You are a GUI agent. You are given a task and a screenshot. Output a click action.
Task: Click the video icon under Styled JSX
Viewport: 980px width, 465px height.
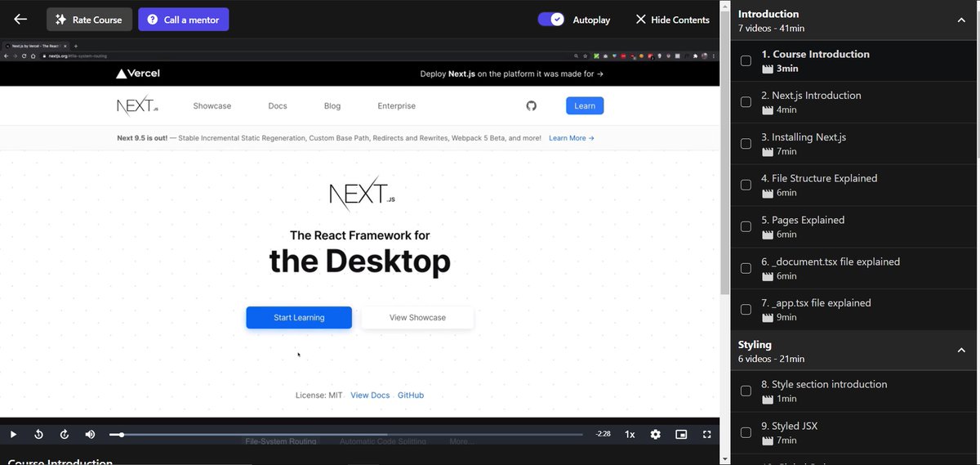pos(767,440)
